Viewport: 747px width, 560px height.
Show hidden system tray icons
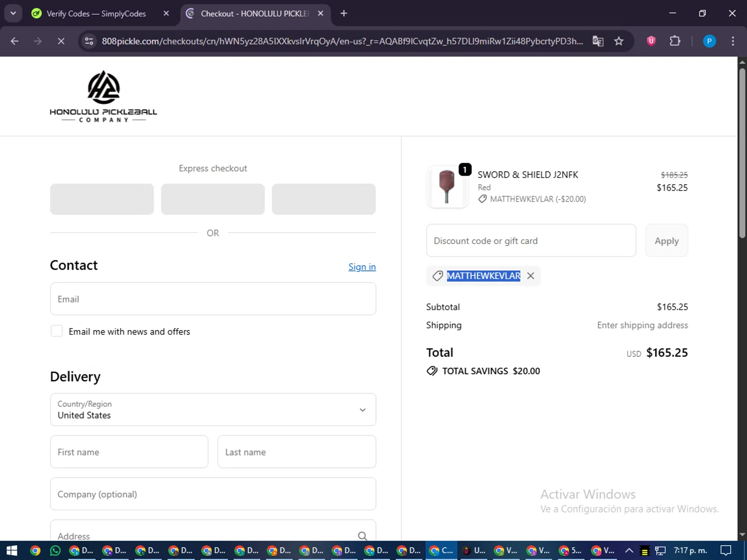(629, 551)
